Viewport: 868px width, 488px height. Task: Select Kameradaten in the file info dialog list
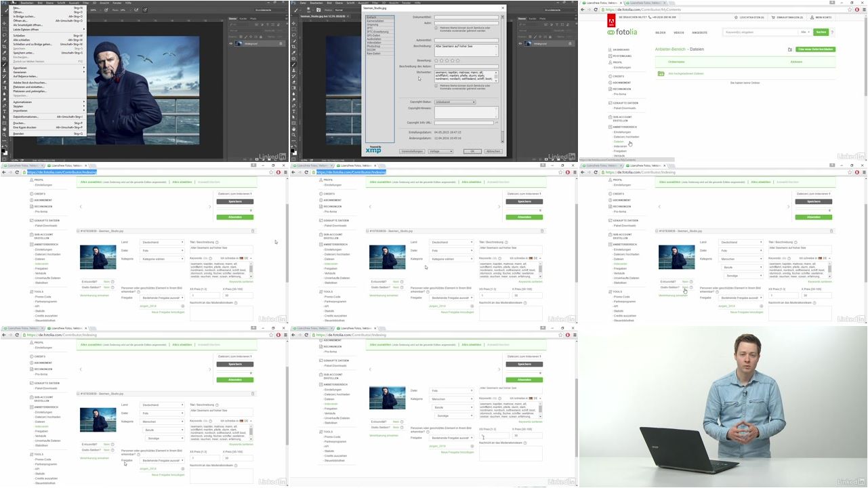(x=380, y=21)
